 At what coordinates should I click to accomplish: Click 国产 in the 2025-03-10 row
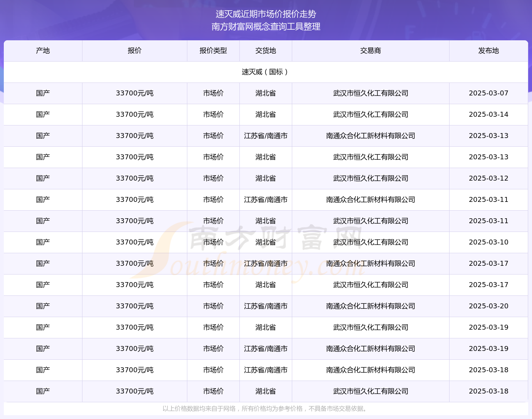click(x=43, y=242)
